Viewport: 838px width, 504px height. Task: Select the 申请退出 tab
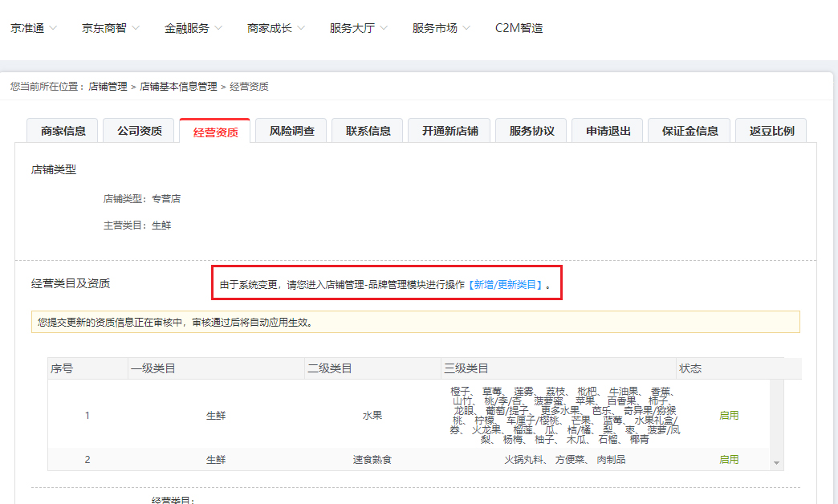607,130
